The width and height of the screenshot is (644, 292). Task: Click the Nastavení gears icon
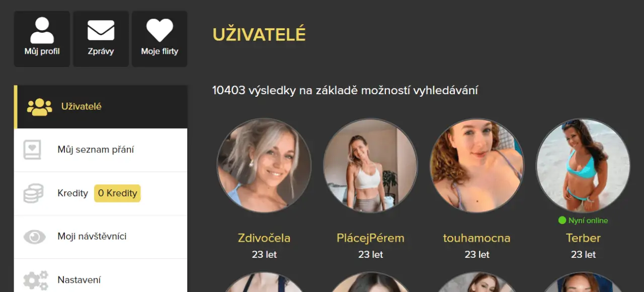pos(35,280)
